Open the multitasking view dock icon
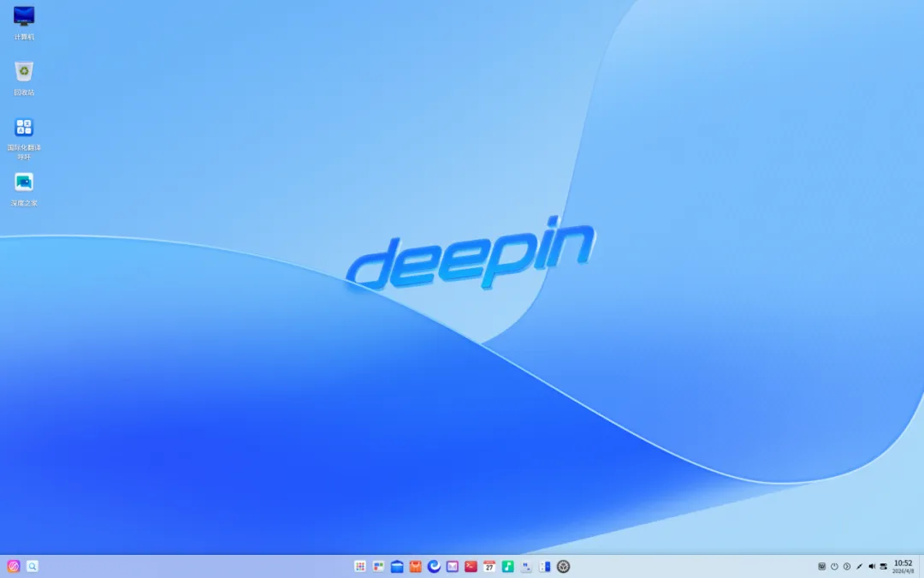The image size is (924, 578). click(378, 566)
